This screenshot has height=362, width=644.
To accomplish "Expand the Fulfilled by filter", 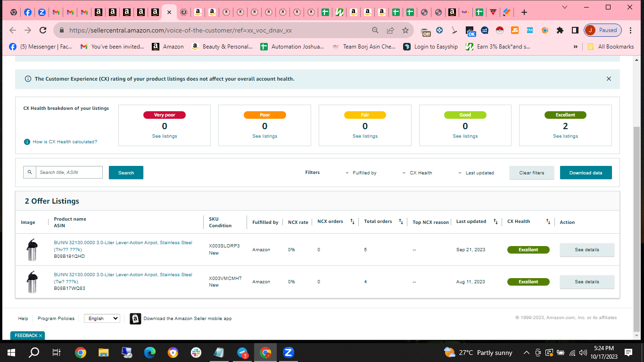I will tap(361, 173).
